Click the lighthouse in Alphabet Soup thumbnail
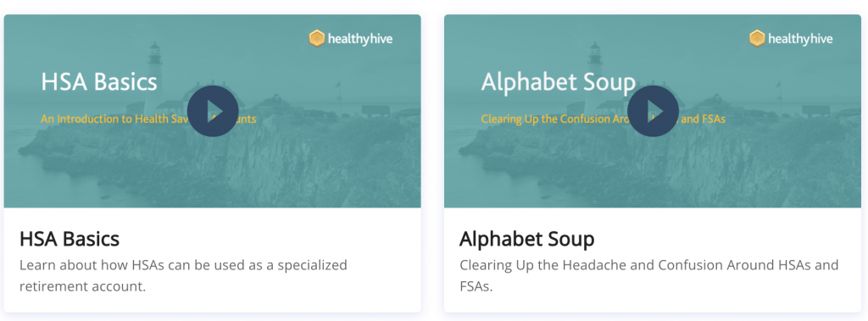The width and height of the screenshot is (868, 321). (594, 72)
